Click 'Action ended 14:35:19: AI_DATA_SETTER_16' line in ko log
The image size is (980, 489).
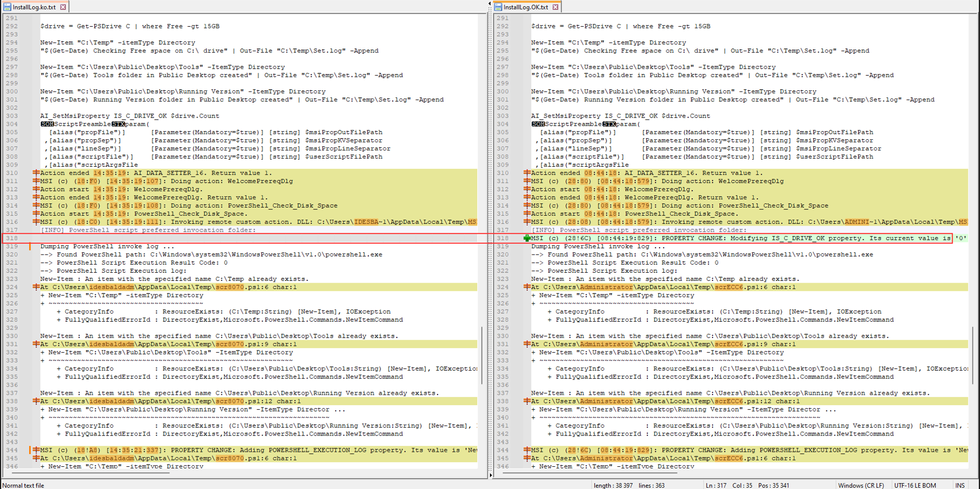[156, 173]
